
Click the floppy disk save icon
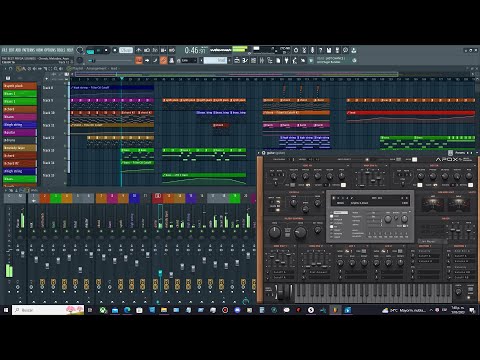pos(329,50)
